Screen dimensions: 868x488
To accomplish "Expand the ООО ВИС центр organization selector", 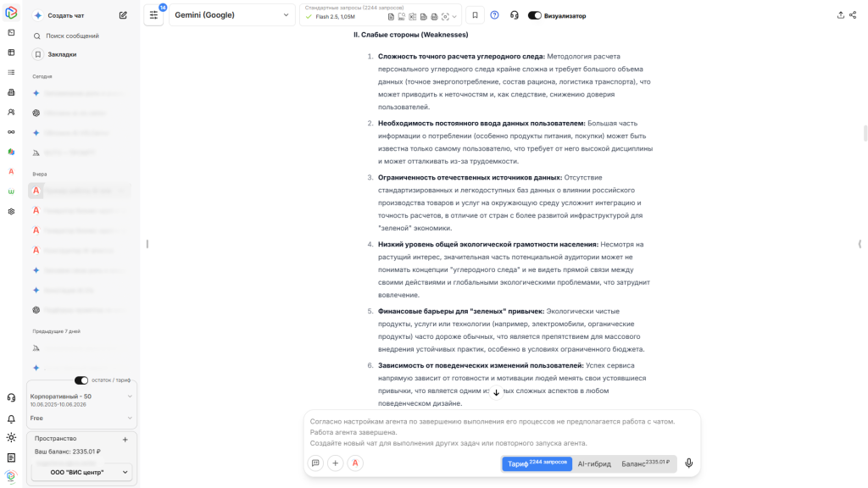I will point(81,472).
